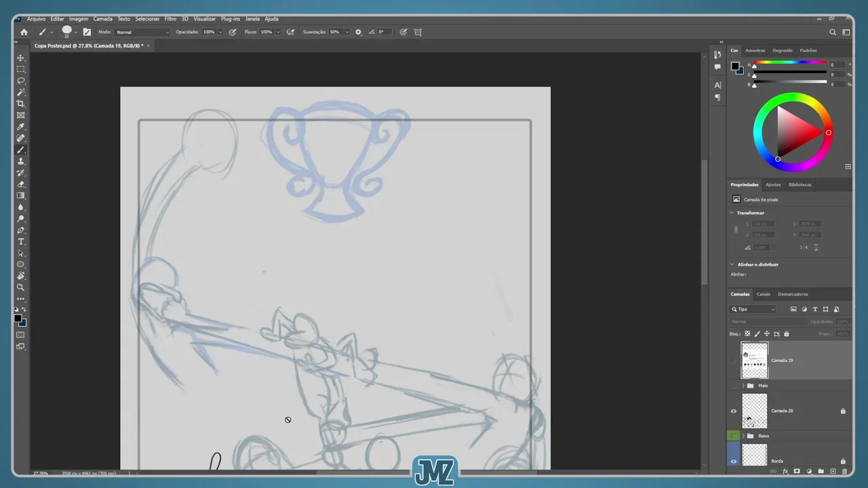The height and width of the screenshot is (488, 868).
Task: Open the Camada menu
Action: tap(103, 19)
